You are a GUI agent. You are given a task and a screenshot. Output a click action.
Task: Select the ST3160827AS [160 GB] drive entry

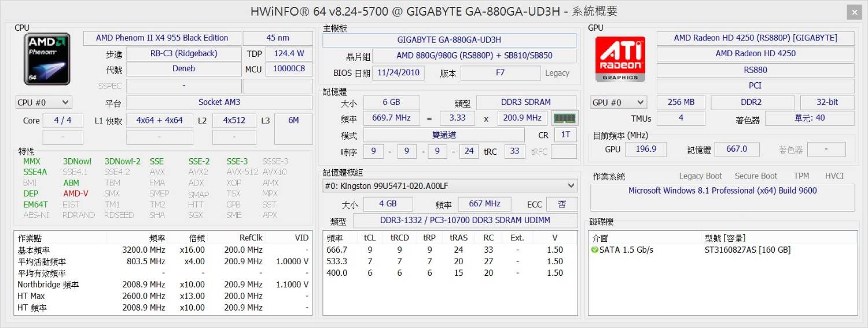point(747,250)
